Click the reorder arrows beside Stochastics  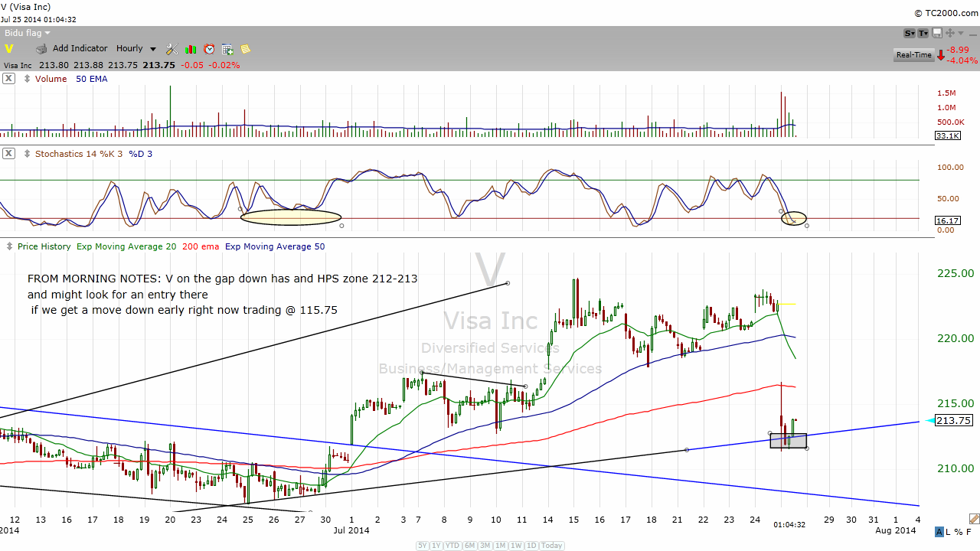28,154
